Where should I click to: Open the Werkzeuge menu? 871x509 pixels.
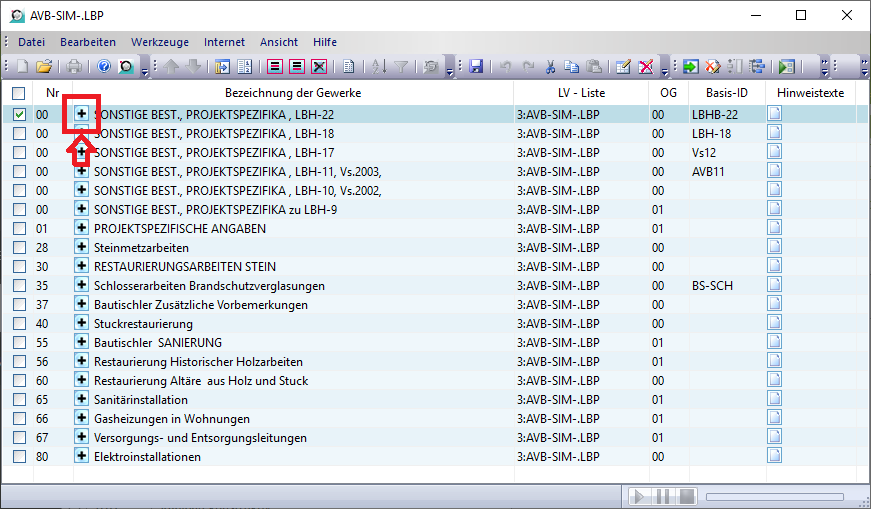(x=159, y=42)
